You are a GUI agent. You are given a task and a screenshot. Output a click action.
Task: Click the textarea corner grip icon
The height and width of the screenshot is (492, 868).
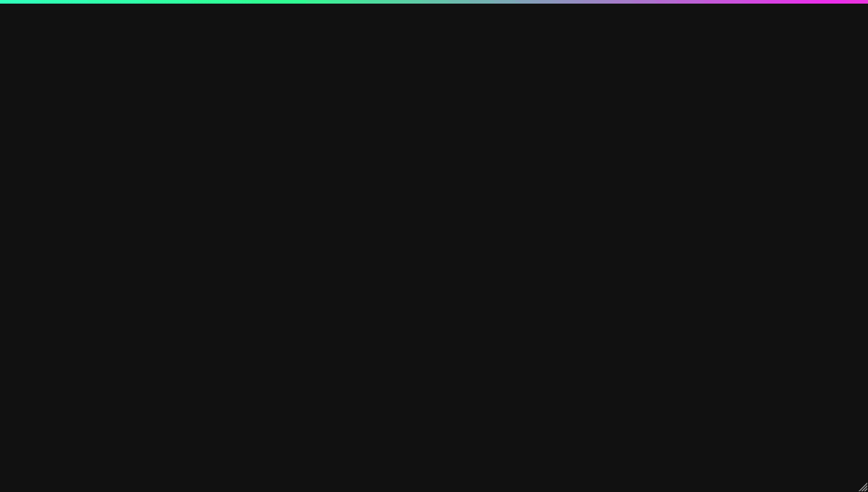tap(862, 487)
